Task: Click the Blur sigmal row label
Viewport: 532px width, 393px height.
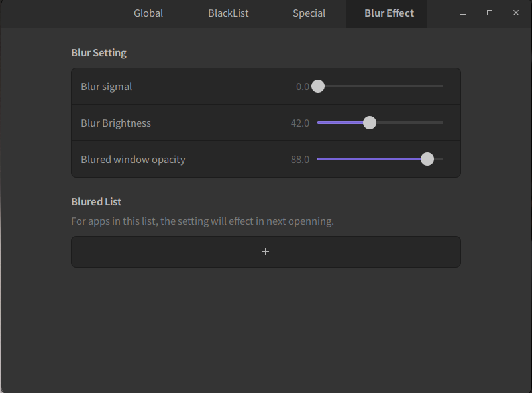Action: click(x=107, y=86)
